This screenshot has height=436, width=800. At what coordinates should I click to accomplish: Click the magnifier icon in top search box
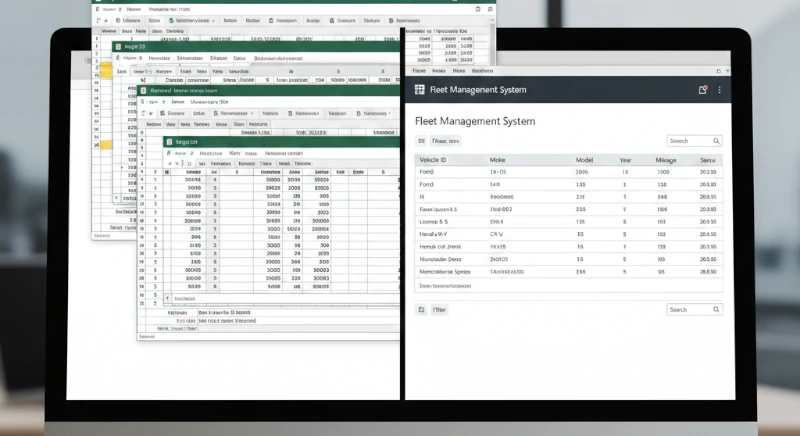[716, 141]
